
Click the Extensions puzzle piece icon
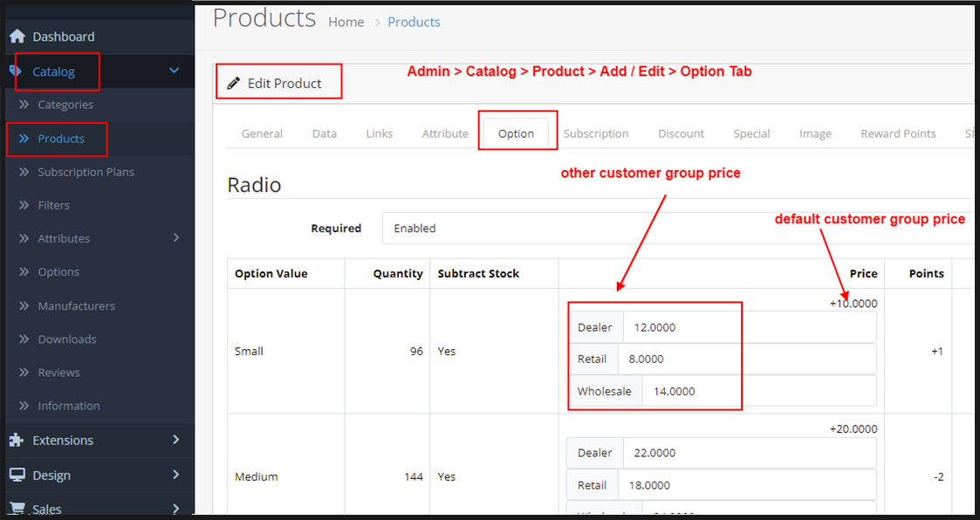(17, 440)
